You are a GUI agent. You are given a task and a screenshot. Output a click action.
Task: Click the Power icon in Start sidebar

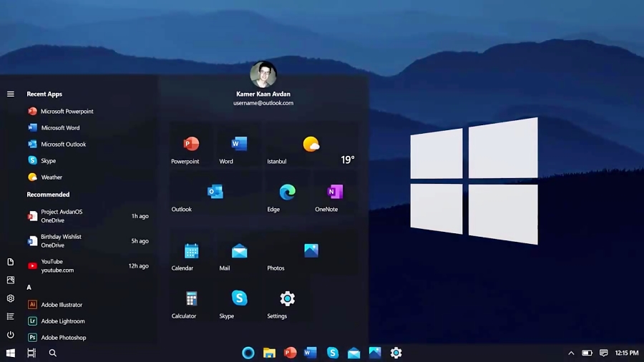pyautogui.click(x=11, y=335)
